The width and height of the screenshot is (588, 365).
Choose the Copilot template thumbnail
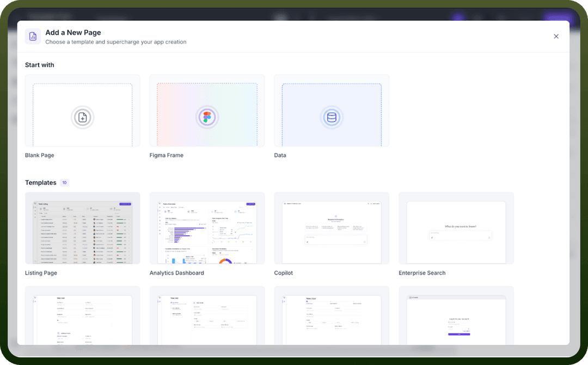pos(332,228)
